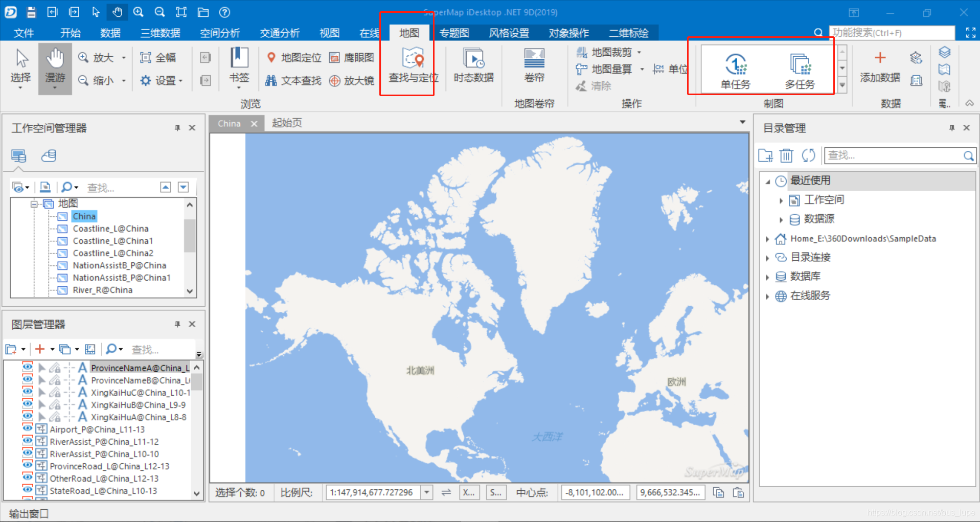Close the China map tab
The height and width of the screenshot is (522, 980).
point(254,124)
